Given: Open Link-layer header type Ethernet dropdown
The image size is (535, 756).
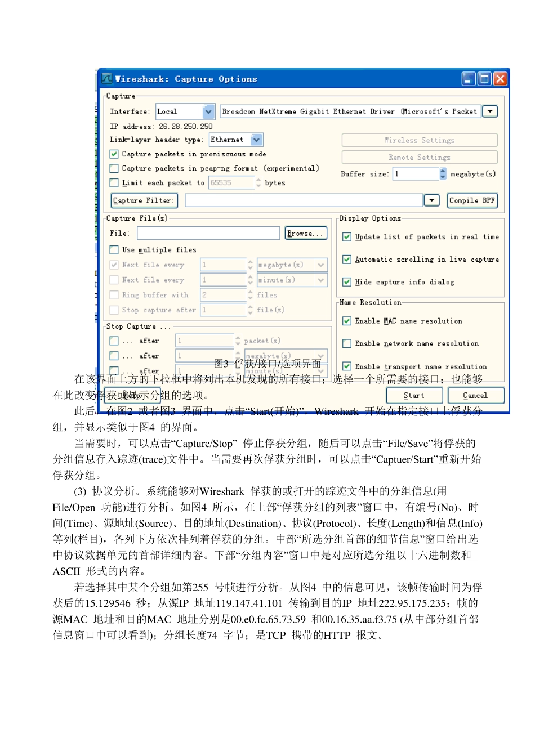Looking at the screenshot, I should pos(257,140).
